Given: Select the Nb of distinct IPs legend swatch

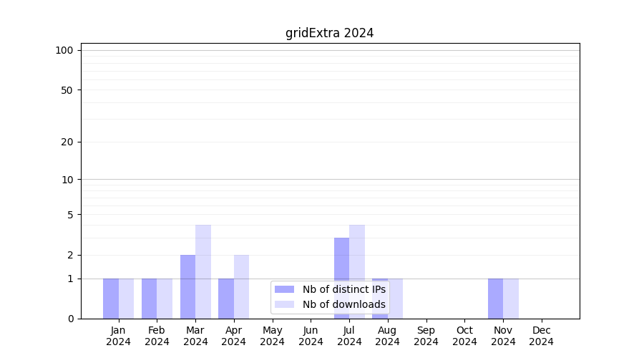Looking at the screenshot, I should (x=284, y=289).
